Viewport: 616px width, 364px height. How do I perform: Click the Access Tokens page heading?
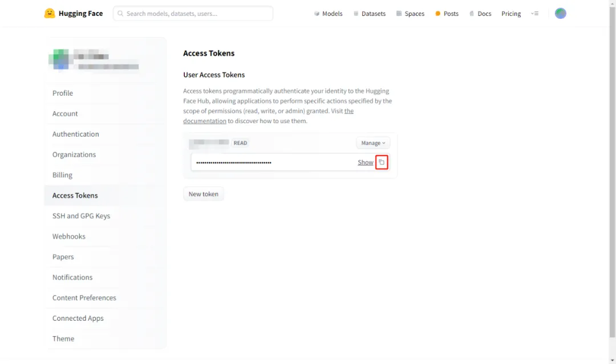click(209, 53)
